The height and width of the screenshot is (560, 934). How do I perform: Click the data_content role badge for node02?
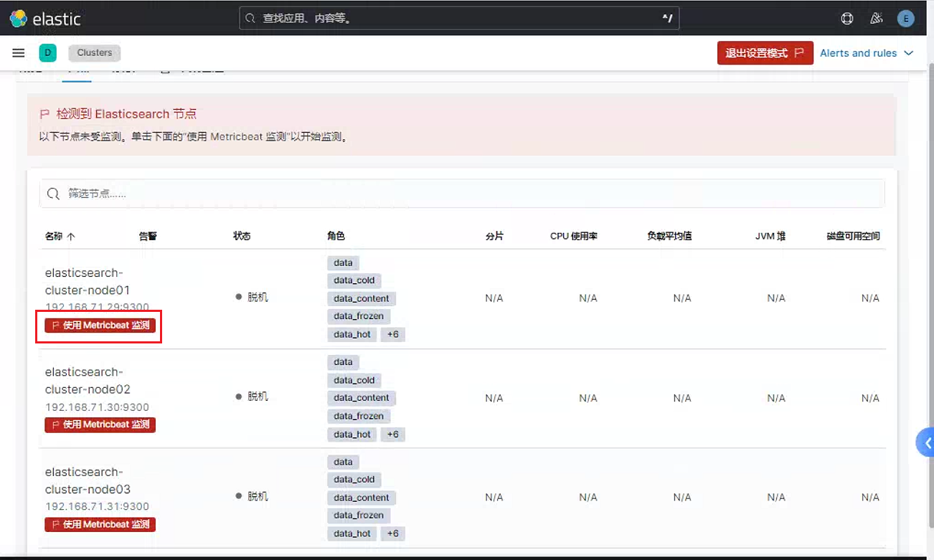tap(362, 398)
